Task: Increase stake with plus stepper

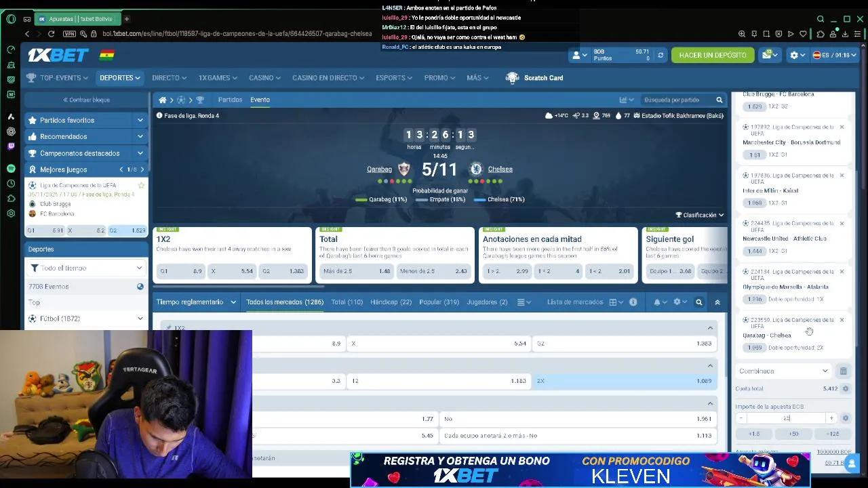Action: (x=831, y=418)
